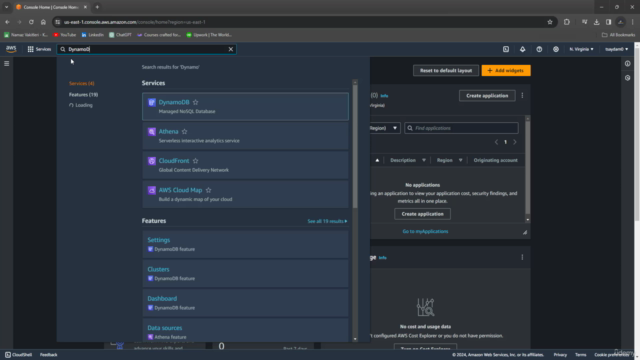
Task: Go to next applications page arrow
Action: point(515,142)
